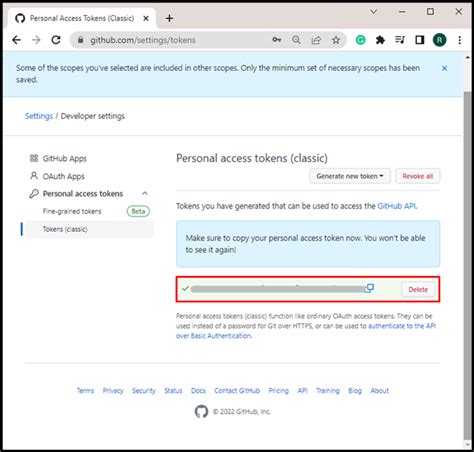Reload the page with refresh icon
474x452 pixels.
point(56,40)
